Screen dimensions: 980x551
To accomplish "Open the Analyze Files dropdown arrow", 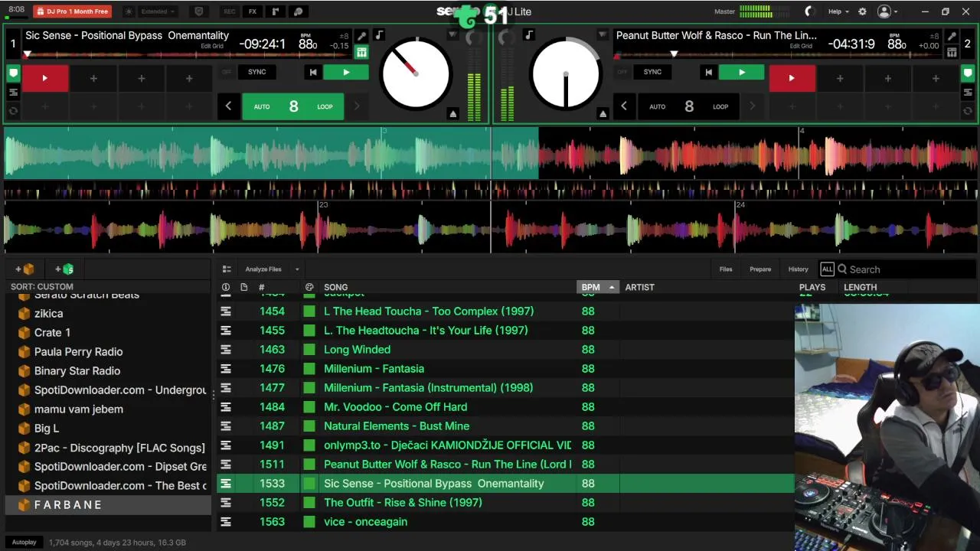I will 297,269.
